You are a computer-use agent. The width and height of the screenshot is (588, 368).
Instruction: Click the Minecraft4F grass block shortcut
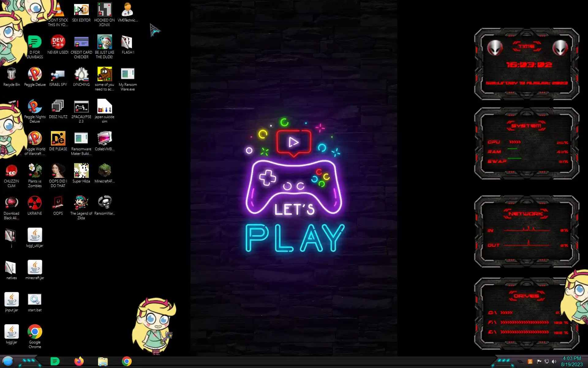point(104,171)
